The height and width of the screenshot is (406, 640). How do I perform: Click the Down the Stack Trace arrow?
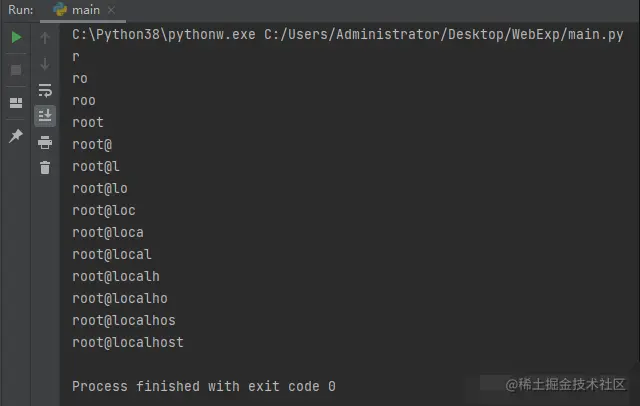click(x=45, y=63)
